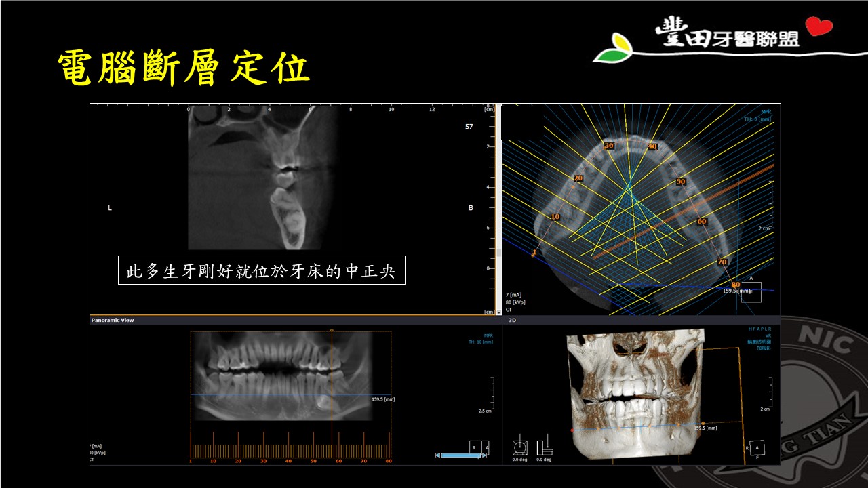Click the 80 [kVp] label in axial view
The width and height of the screenshot is (868, 488).
point(515,302)
